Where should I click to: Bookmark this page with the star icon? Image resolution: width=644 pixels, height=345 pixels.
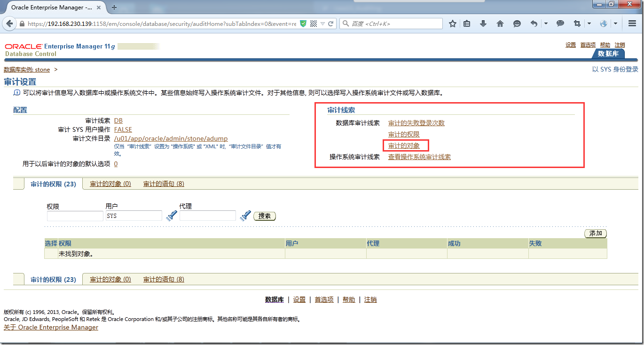coord(453,24)
